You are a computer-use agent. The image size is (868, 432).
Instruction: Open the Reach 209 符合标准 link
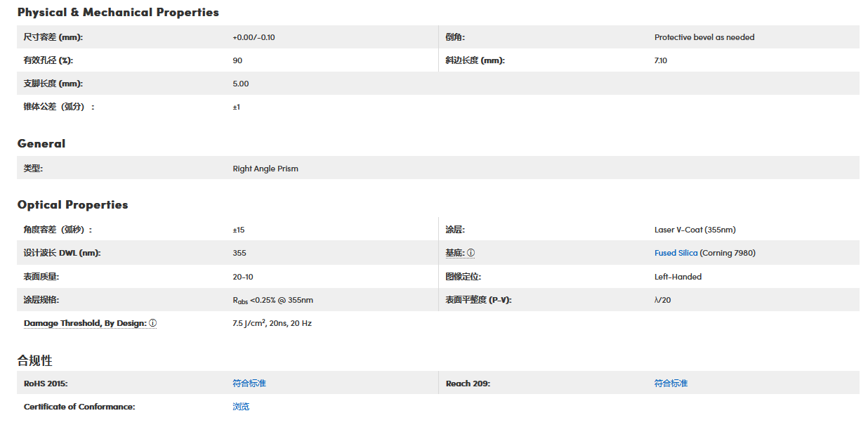pyautogui.click(x=671, y=384)
